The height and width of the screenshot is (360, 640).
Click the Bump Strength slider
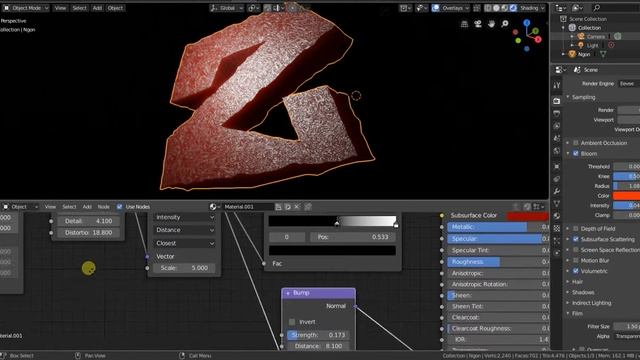coord(318,335)
